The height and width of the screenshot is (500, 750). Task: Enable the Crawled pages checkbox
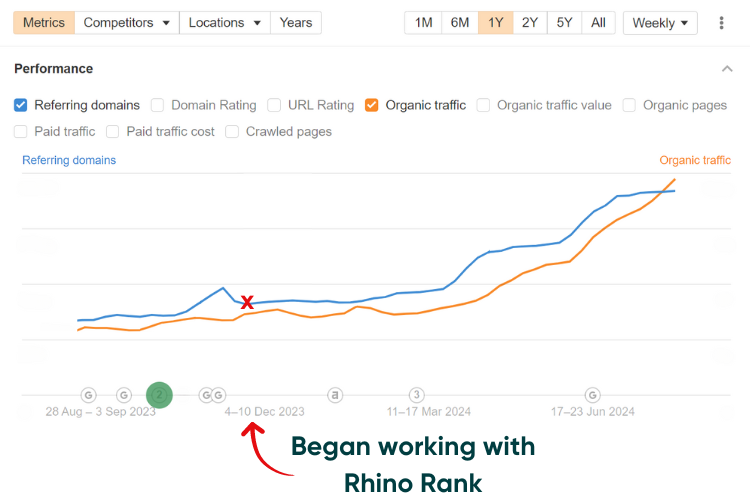232,132
